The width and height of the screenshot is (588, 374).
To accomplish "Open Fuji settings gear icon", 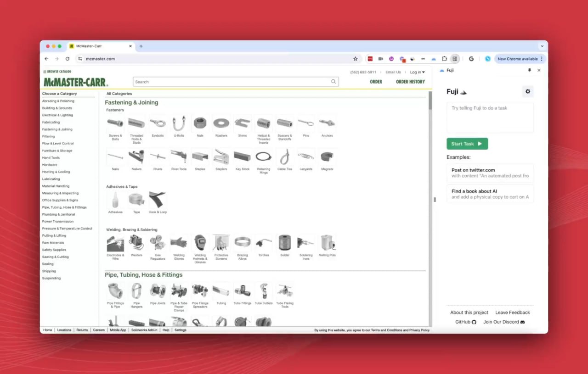I will [527, 91].
